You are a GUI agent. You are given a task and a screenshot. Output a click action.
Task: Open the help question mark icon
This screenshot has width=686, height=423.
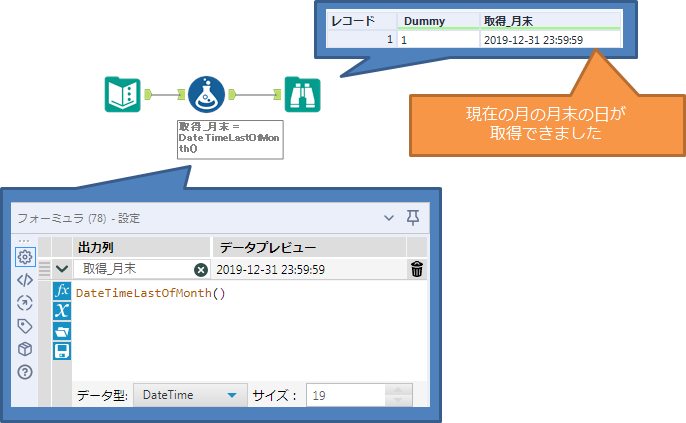coord(25,372)
